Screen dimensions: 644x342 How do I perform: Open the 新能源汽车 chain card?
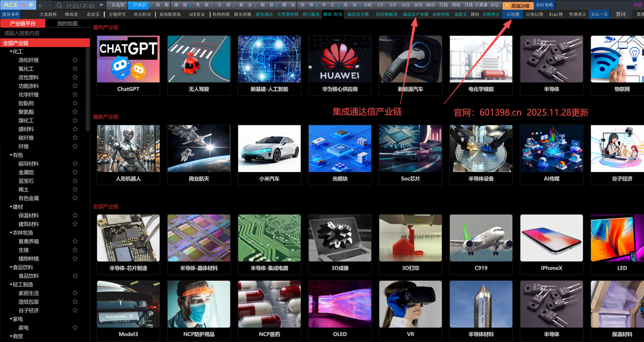tap(411, 66)
